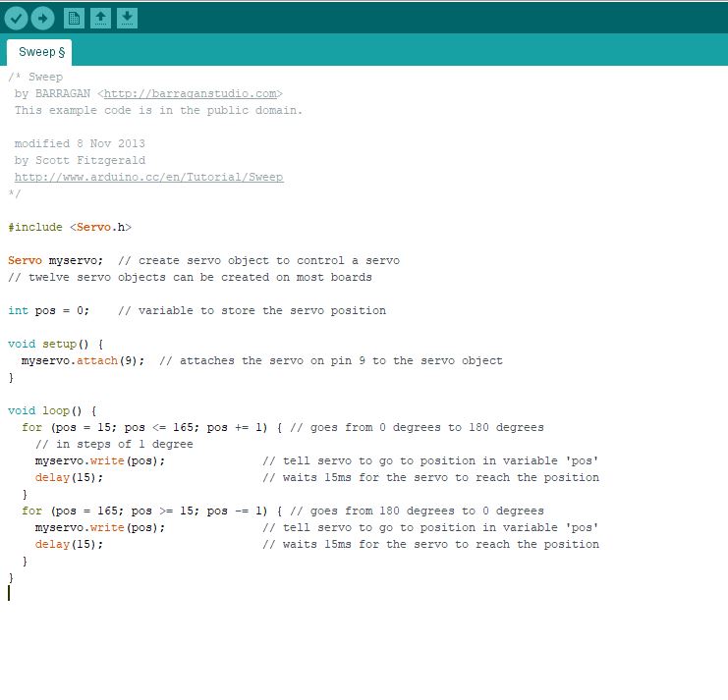The height and width of the screenshot is (700, 728).
Task: Click the 'by Scott Fitzgerald' comment line
Action: pos(80,160)
